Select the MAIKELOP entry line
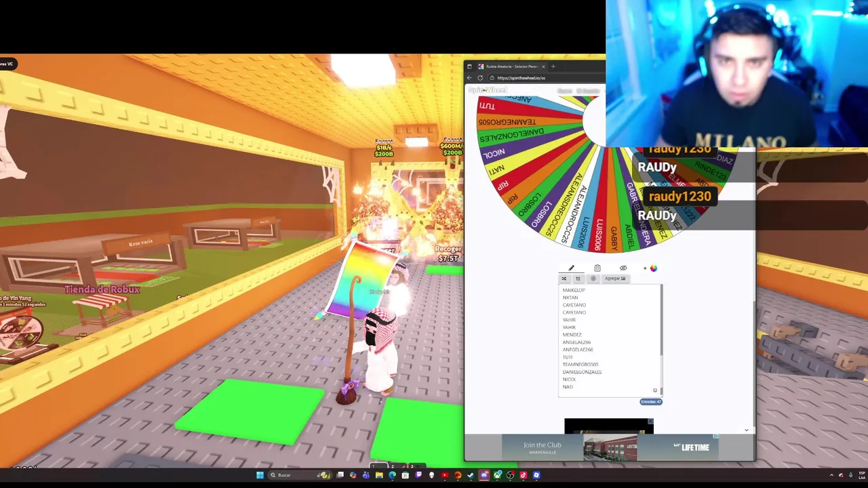868x488 pixels. [574, 290]
